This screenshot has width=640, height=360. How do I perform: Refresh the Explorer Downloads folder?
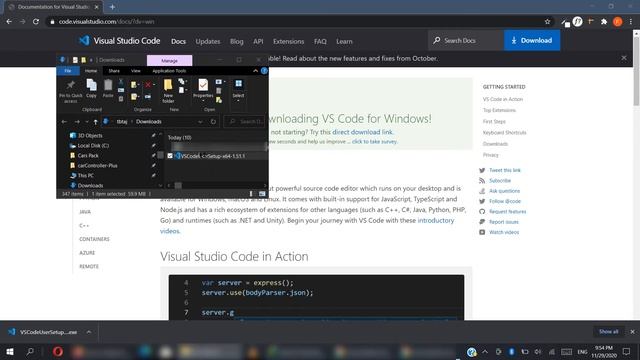[x=213, y=122]
